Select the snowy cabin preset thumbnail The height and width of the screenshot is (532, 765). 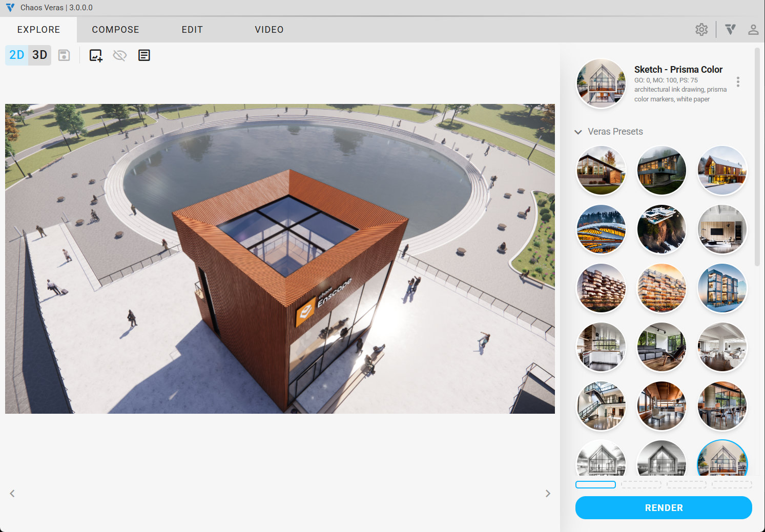click(722, 171)
